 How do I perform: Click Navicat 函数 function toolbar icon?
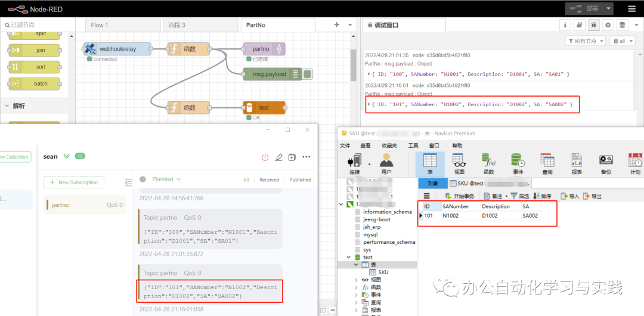[488, 163]
